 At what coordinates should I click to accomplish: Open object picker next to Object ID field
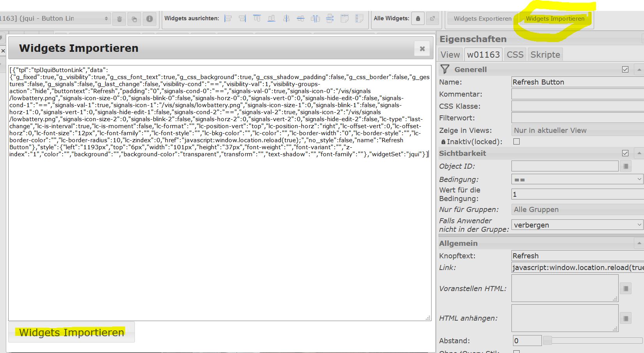click(626, 166)
